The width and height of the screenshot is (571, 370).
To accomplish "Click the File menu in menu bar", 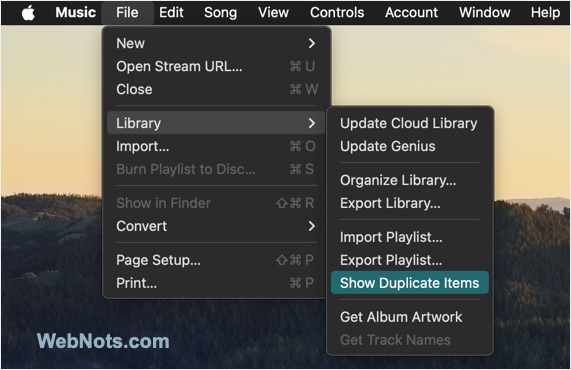I will [x=127, y=13].
